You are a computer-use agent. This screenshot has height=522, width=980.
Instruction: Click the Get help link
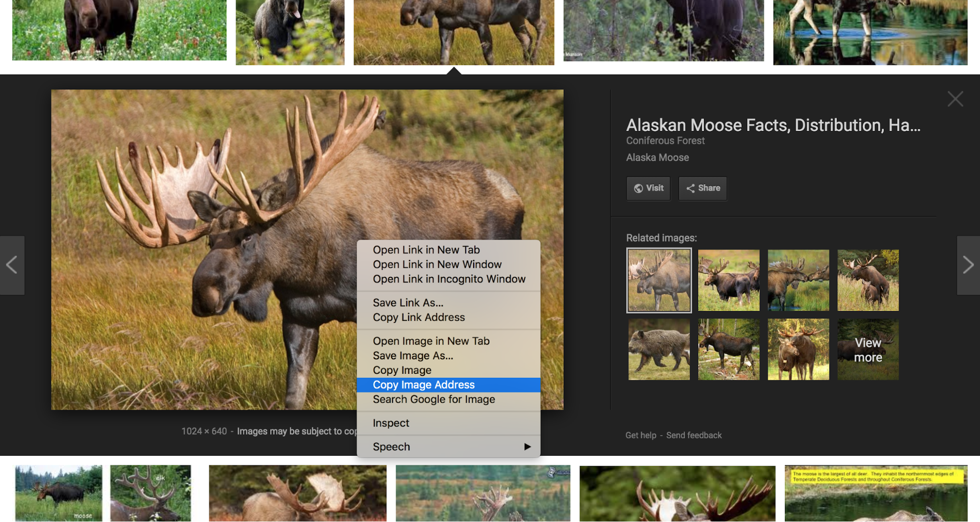point(640,435)
